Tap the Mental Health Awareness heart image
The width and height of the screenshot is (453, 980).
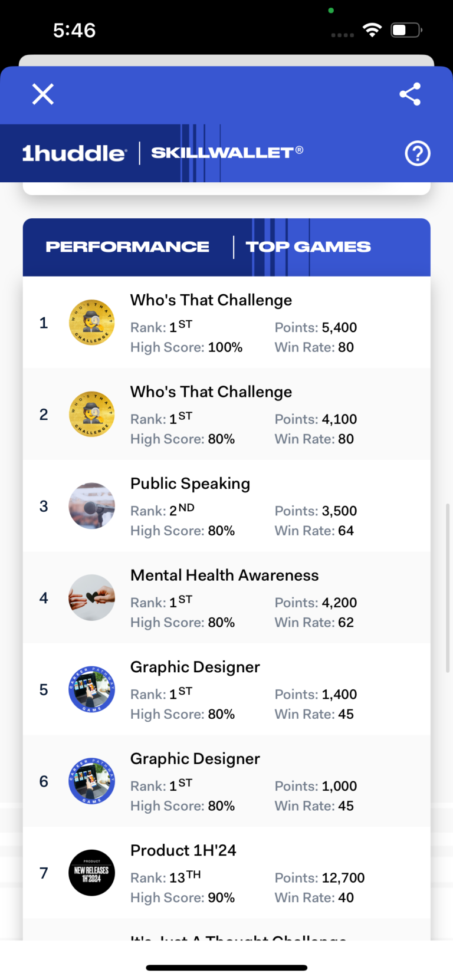coord(91,597)
